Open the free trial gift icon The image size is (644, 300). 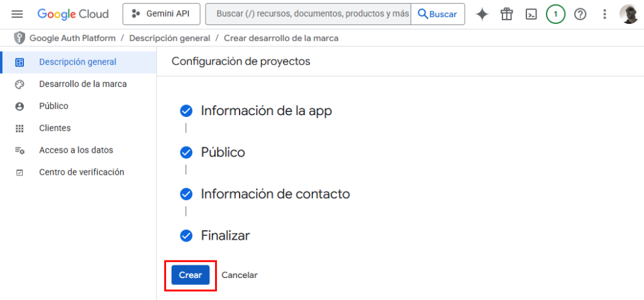(507, 14)
